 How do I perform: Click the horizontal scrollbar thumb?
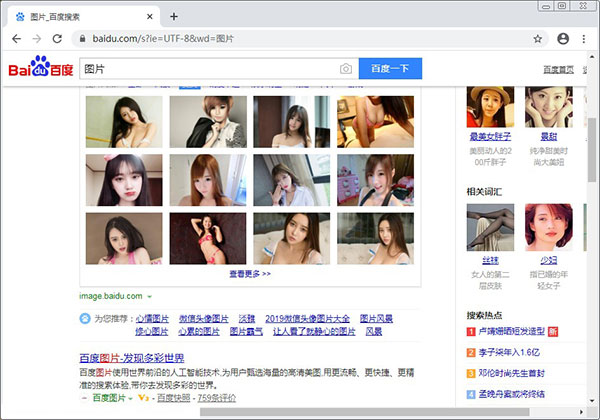[365, 412]
